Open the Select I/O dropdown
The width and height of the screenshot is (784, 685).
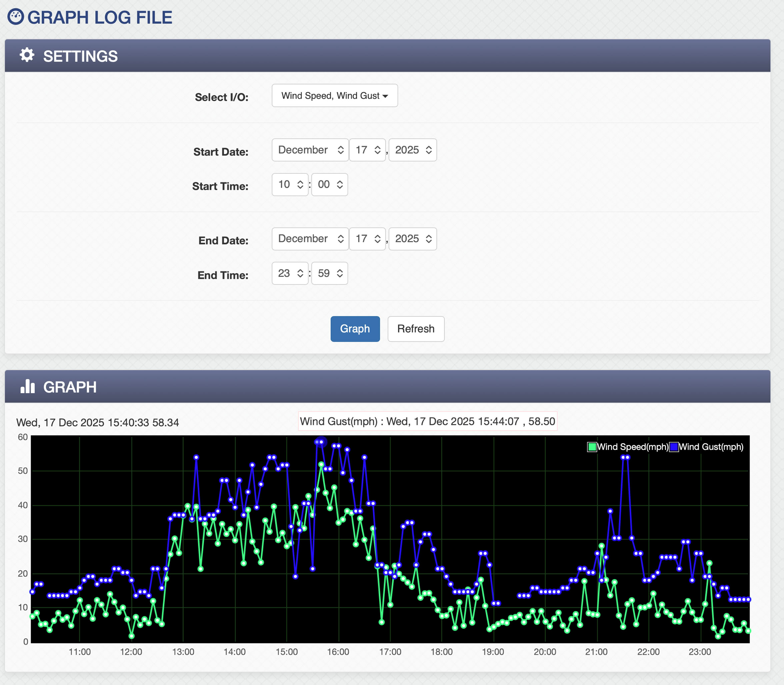pos(334,96)
